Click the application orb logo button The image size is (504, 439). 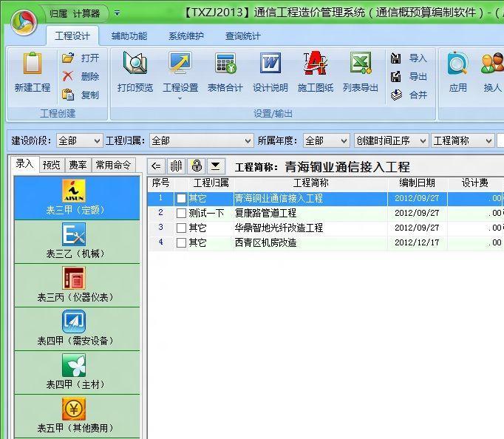click(x=24, y=22)
